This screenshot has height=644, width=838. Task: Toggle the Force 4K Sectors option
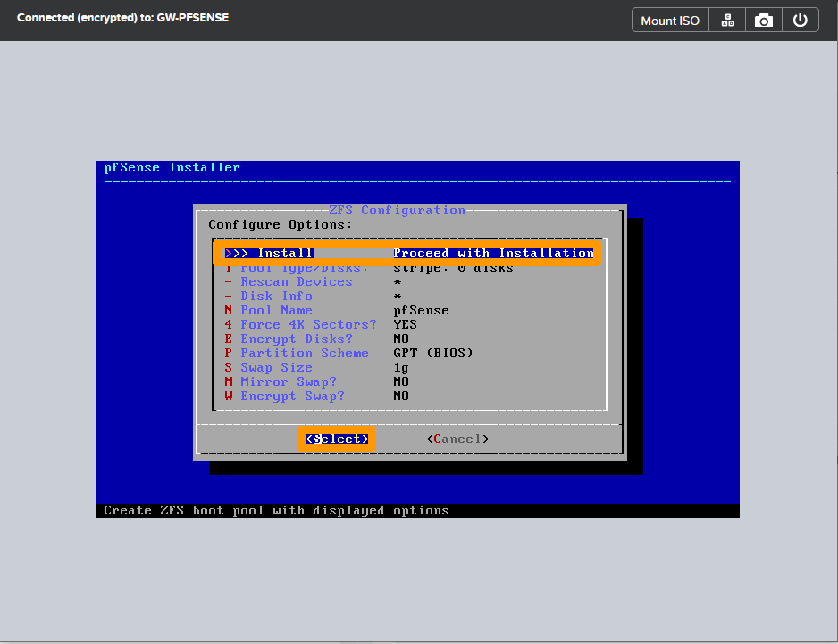click(x=308, y=324)
